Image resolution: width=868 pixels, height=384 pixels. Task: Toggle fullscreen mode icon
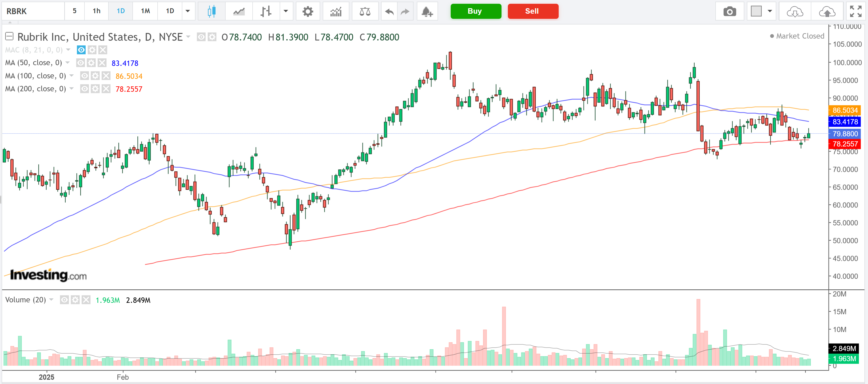[x=855, y=11]
